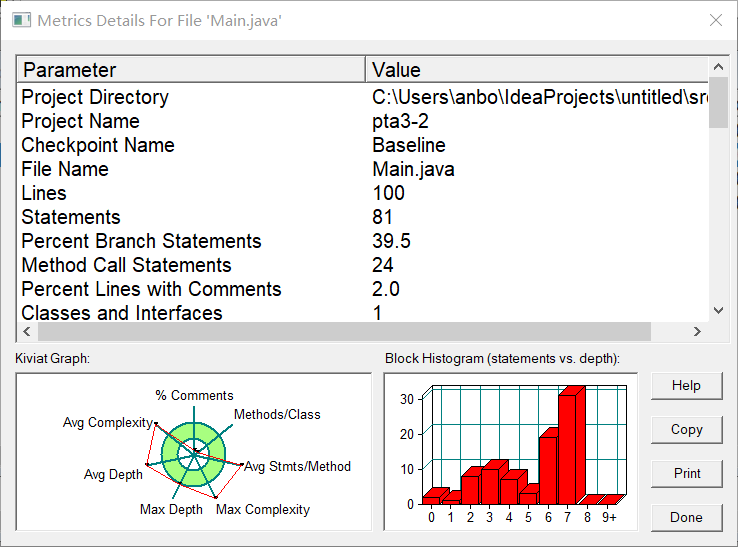Click the vertical scrollbar thumb

pyautogui.click(x=718, y=102)
